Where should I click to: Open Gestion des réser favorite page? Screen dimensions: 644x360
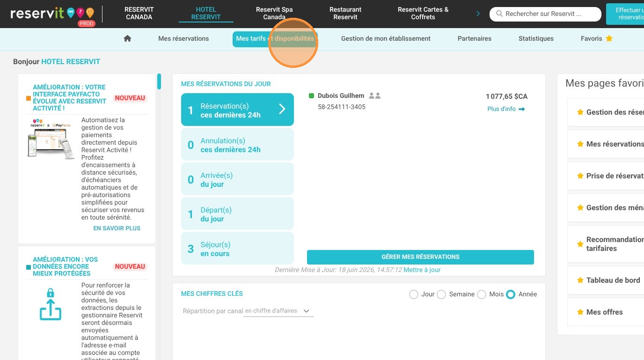tap(606, 112)
